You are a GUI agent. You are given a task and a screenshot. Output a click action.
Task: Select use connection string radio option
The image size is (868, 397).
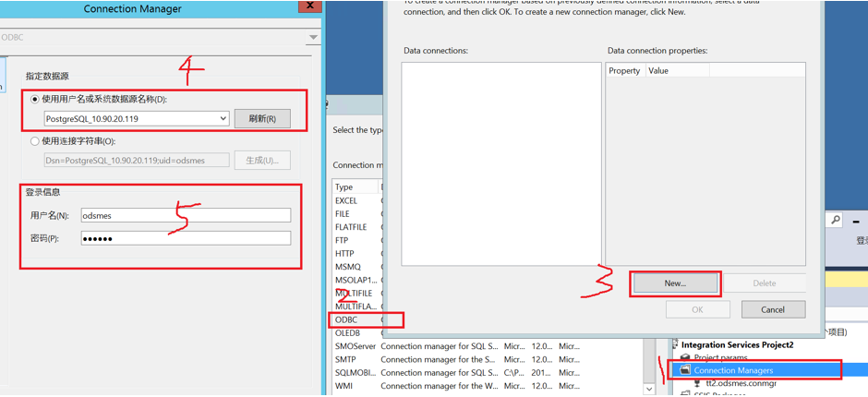click(35, 141)
